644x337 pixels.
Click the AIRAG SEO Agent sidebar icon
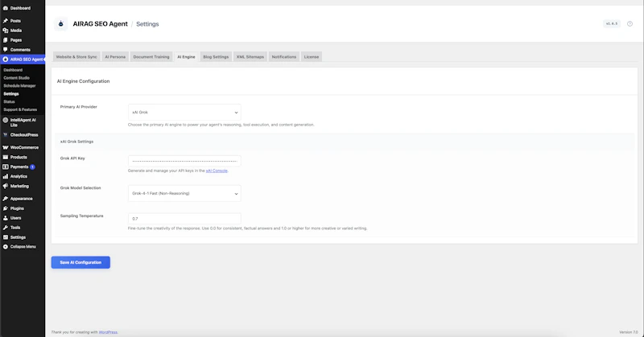click(x=6, y=59)
